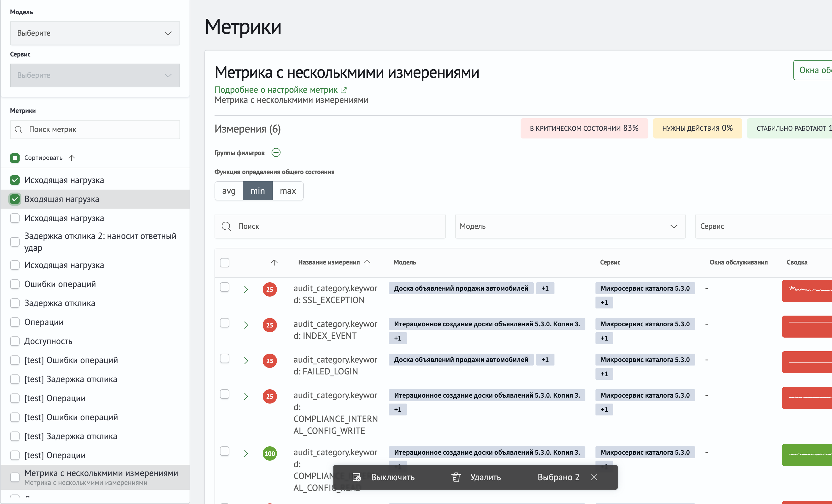Select the FAILED_LOGIN row checkbox
Image resolution: width=832 pixels, height=504 pixels.
pos(225,358)
